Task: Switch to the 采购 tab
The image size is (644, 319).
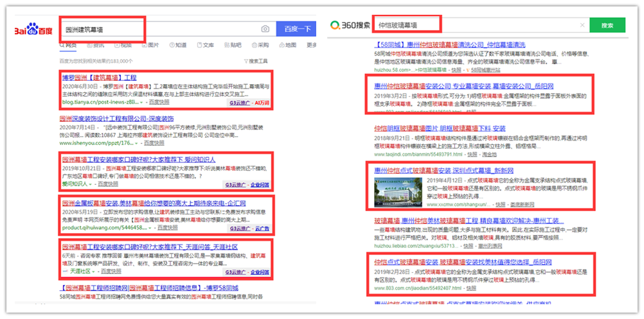Action: [x=260, y=45]
